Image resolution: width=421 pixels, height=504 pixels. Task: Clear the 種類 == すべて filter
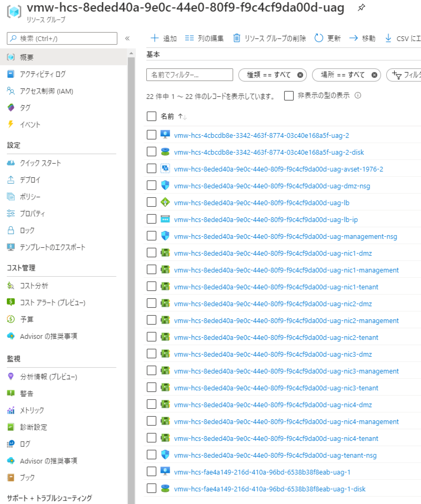click(x=300, y=75)
